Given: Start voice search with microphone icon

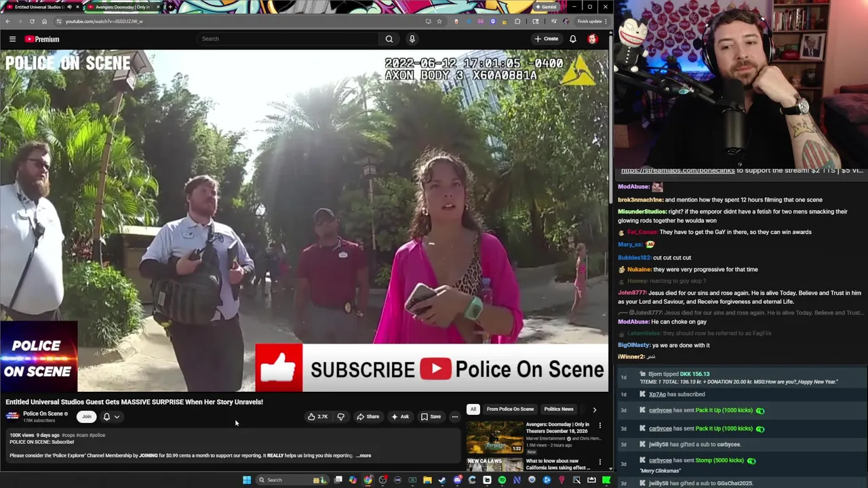Looking at the screenshot, I should click(x=412, y=39).
